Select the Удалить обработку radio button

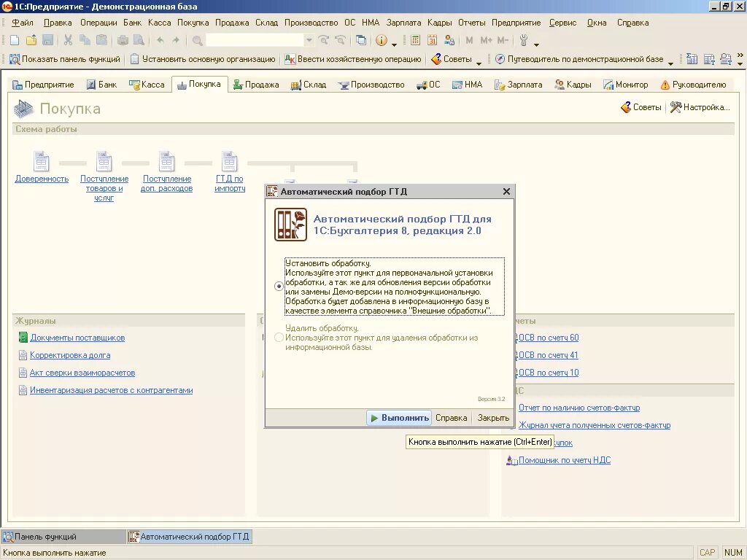279,338
